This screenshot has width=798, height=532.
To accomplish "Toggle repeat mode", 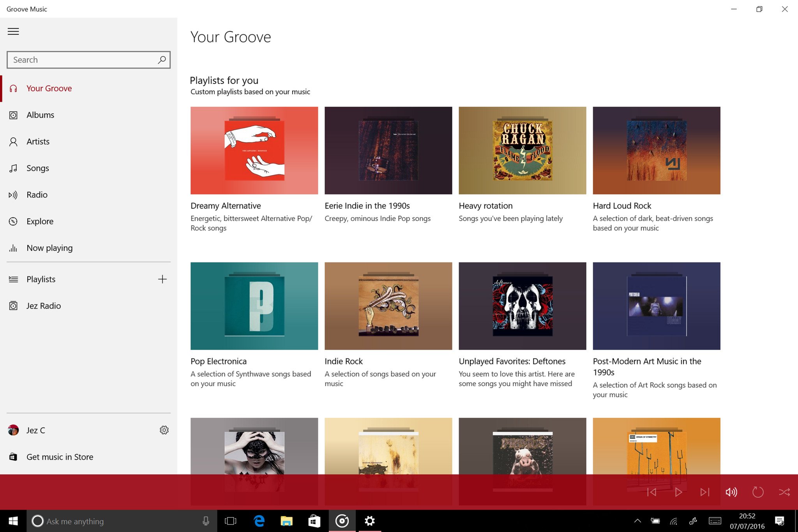I will coord(757,492).
